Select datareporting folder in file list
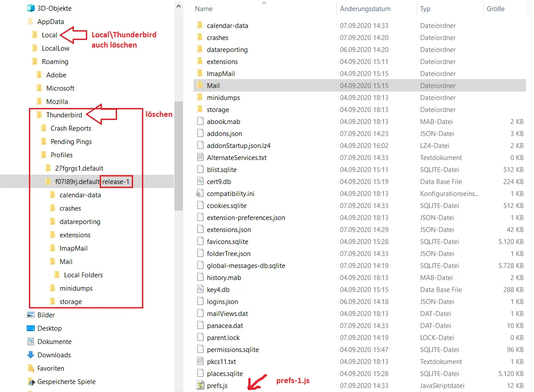This screenshot has width=534, height=392. coord(227,49)
